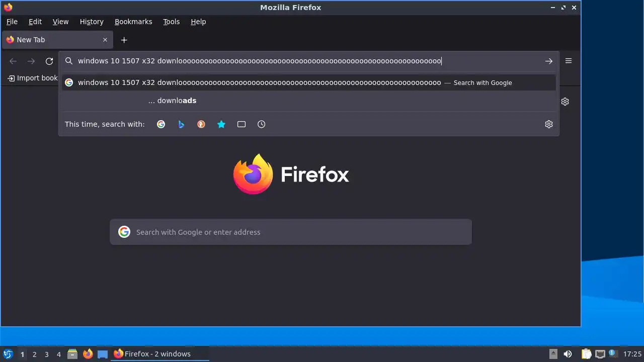Click the Go arrow in address bar
The height and width of the screenshot is (362, 644).
[x=549, y=61]
